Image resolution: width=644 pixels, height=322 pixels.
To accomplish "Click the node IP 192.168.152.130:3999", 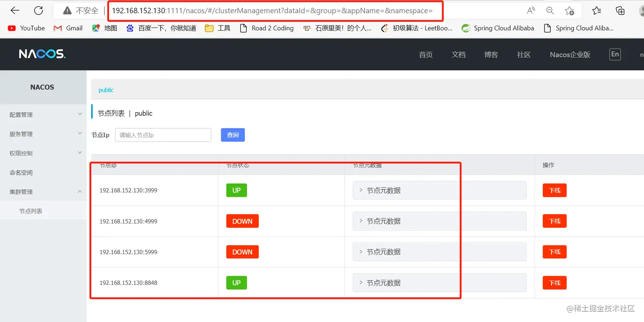I will click(129, 190).
